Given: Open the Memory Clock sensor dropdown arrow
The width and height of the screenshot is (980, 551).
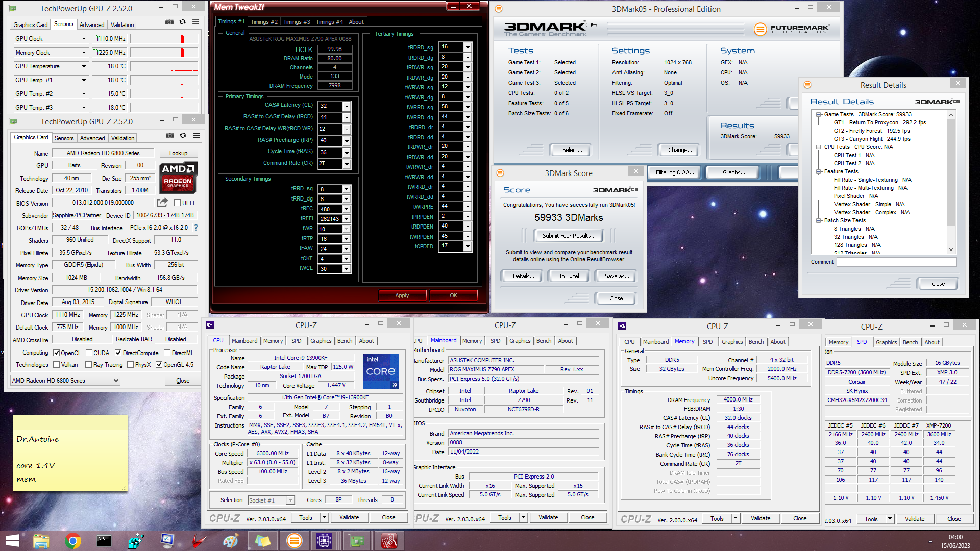Looking at the screenshot, I should [x=84, y=53].
